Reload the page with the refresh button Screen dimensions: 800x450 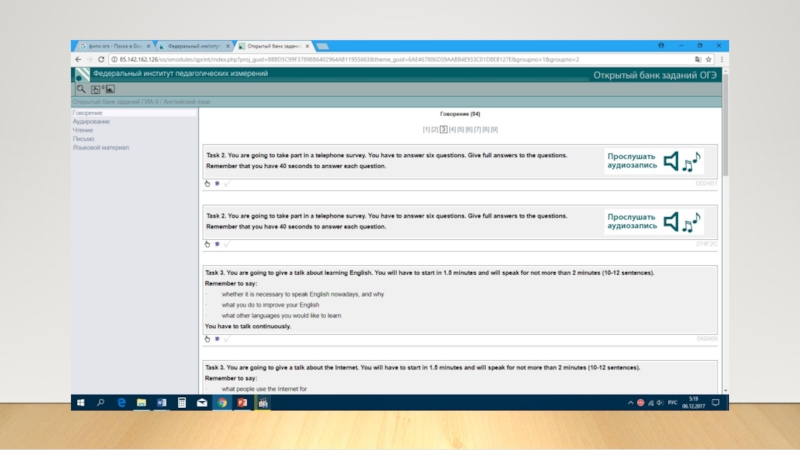click(101, 59)
